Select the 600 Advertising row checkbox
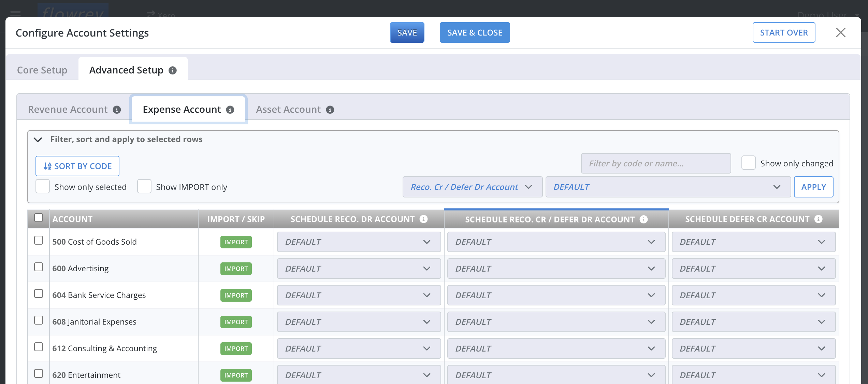 (x=39, y=267)
